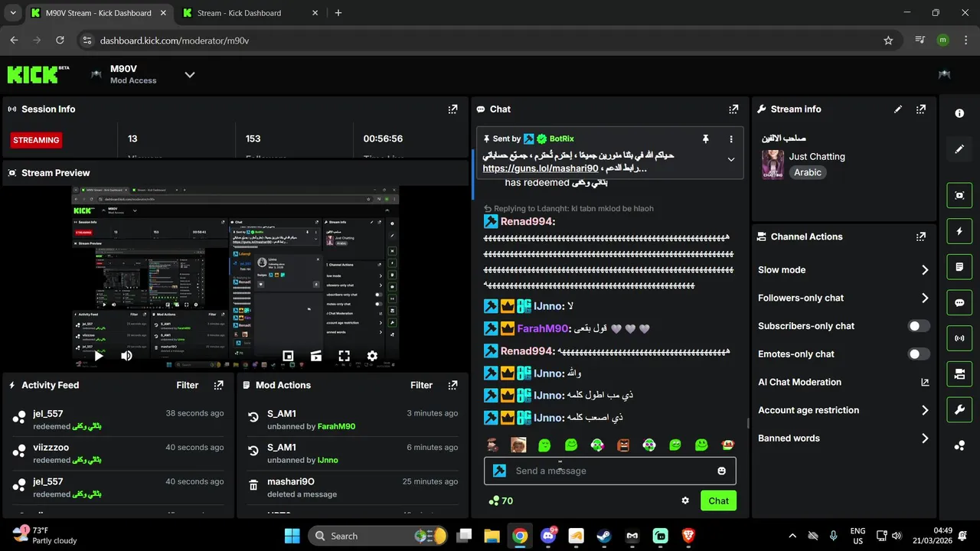Toggle Channel Actions widget in right sidebar
Image resolution: width=980 pixels, height=551 pixels.
click(959, 374)
